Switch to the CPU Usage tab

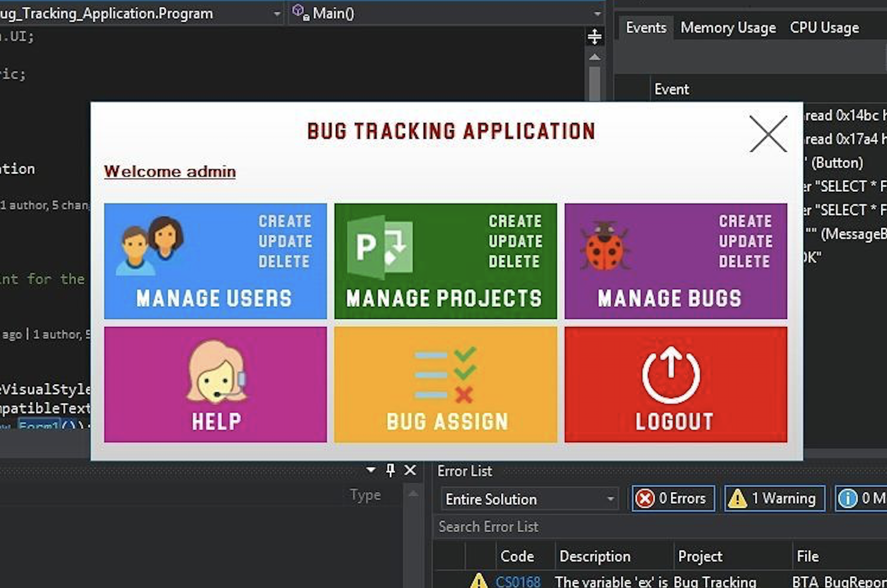click(824, 27)
